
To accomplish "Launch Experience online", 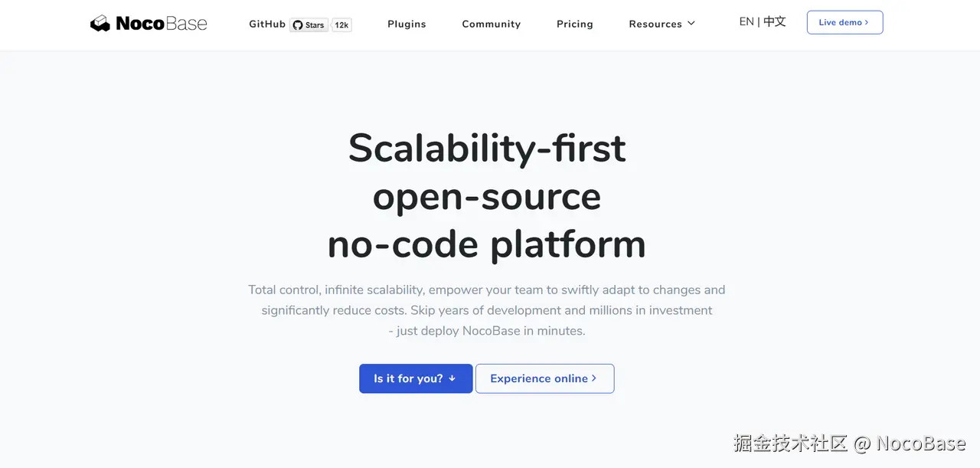I will pos(544,378).
